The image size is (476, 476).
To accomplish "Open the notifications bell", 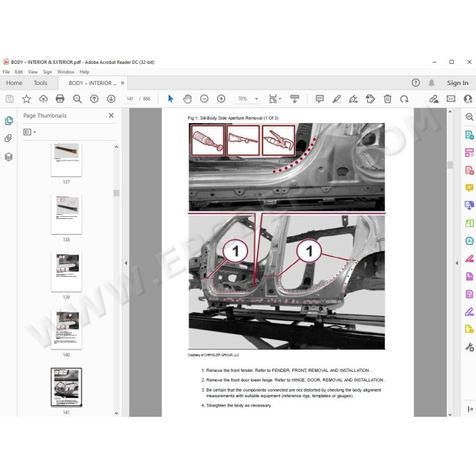I will (431, 82).
